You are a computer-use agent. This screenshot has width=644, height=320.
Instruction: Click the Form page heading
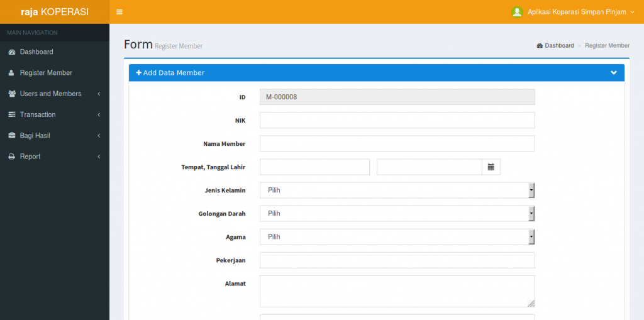click(x=138, y=45)
